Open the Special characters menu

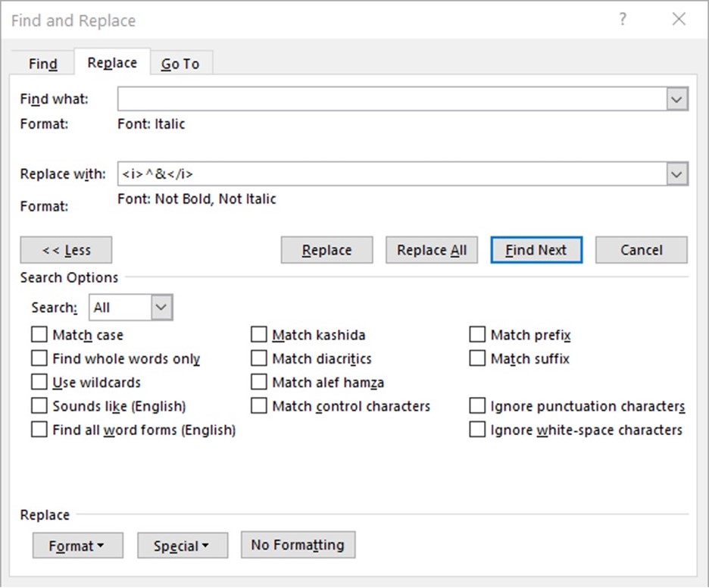click(182, 545)
